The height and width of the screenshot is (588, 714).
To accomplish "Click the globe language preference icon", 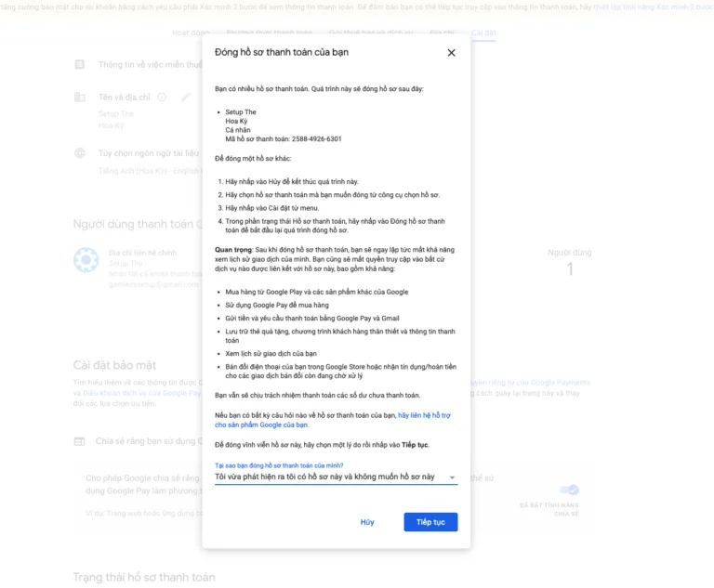I will 80,153.
